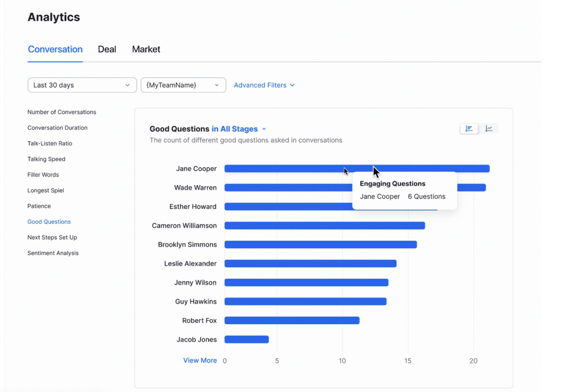Image resolution: width=575 pixels, height=392 pixels.
Task: Select Conversation Duration in sidebar
Action: (x=57, y=128)
